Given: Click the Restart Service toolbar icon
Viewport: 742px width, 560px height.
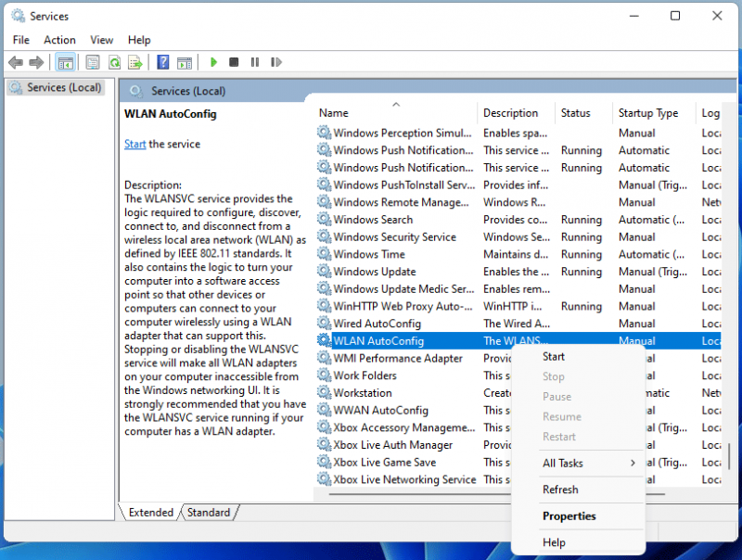Looking at the screenshot, I should click(x=276, y=62).
